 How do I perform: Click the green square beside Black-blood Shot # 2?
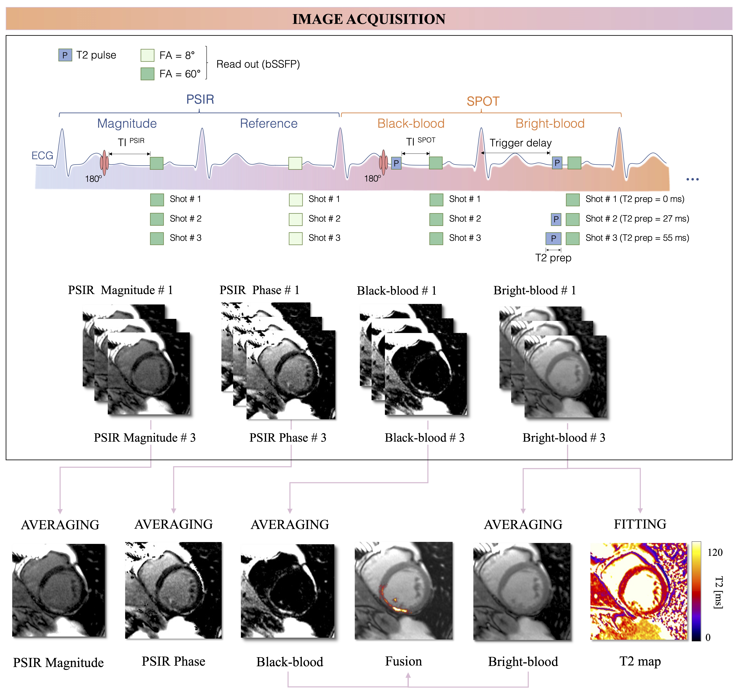[x=436, y=219]
